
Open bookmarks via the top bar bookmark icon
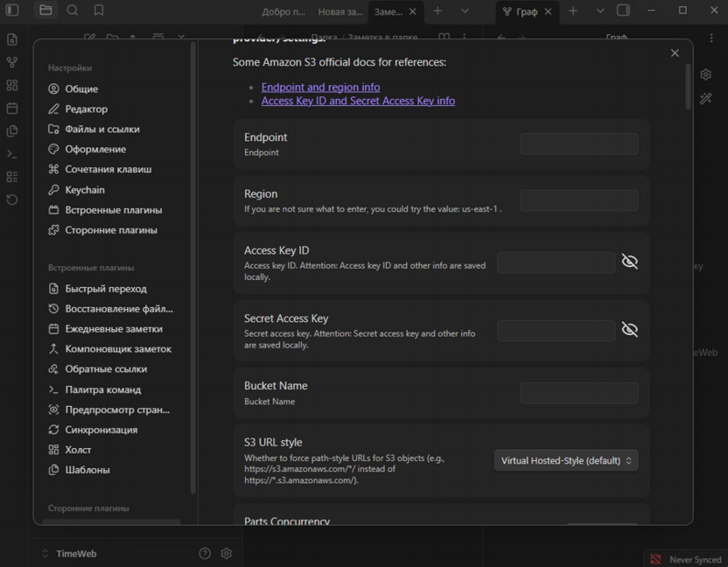(x=99, y=10)
